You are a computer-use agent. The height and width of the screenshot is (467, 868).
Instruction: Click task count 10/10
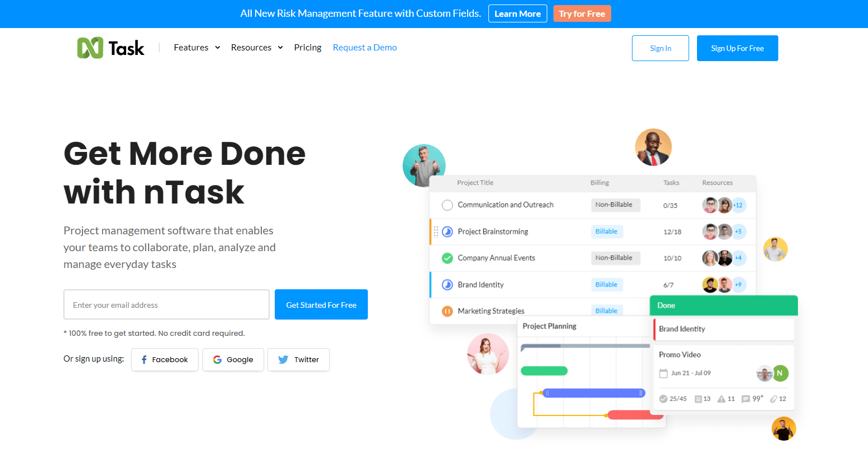(672, 258)
